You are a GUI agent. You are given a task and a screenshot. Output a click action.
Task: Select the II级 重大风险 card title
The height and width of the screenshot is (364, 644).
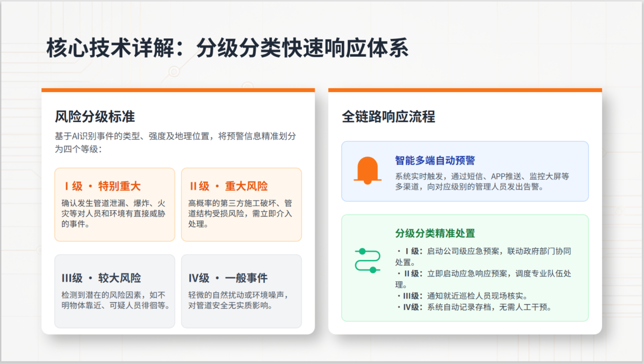[x=229, y=186]
